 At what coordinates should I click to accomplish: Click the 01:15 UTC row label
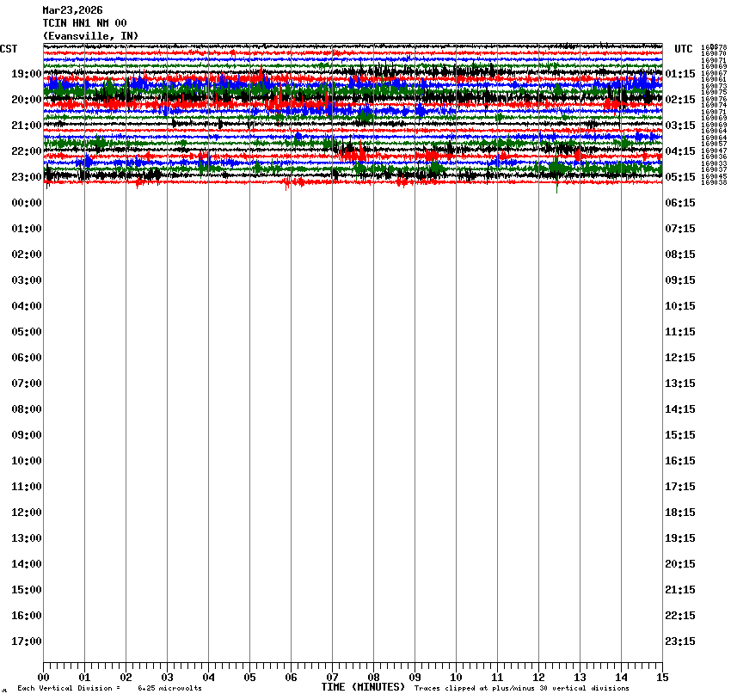[x=680, y=74]
